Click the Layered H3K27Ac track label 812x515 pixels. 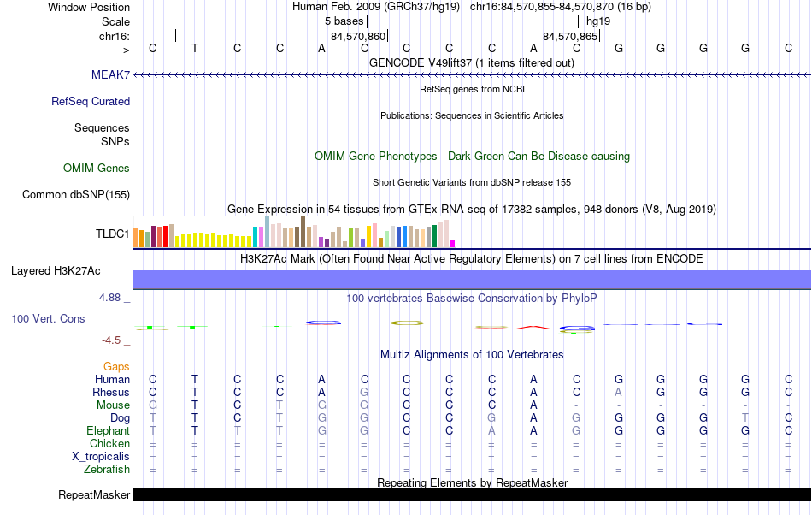tap(56, 270)
